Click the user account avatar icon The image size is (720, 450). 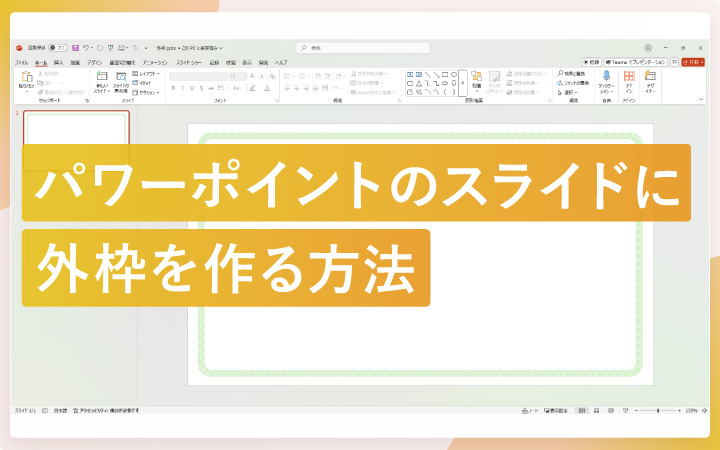[x=648, y=48]
